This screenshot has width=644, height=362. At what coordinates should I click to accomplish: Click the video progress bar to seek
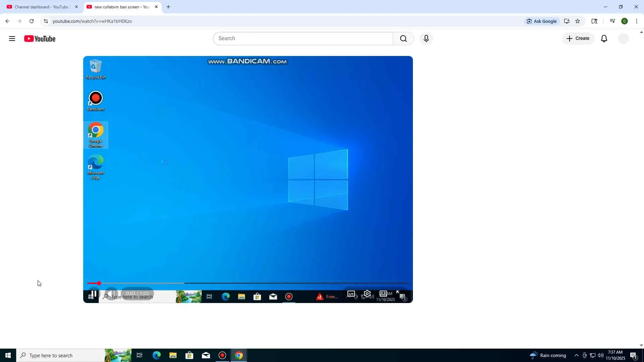tap(248, 283)
